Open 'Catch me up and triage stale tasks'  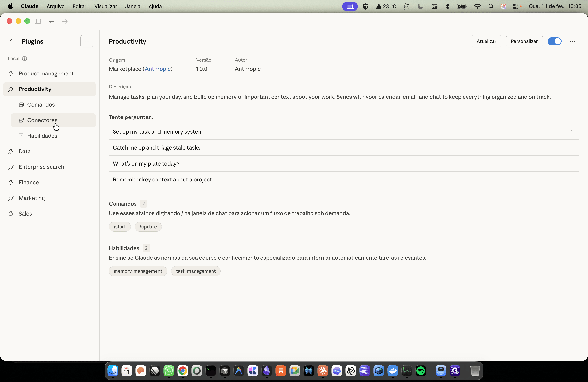tap(344, 148)
